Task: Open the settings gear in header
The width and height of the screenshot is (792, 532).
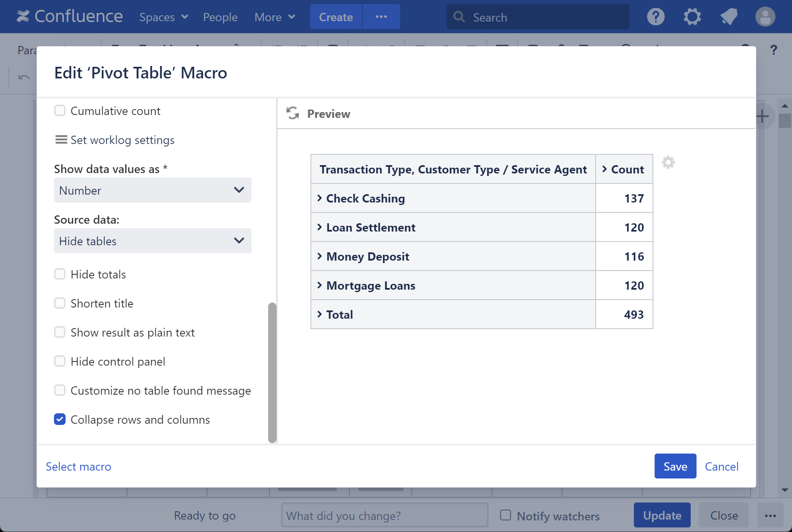Action: point(692,17)
